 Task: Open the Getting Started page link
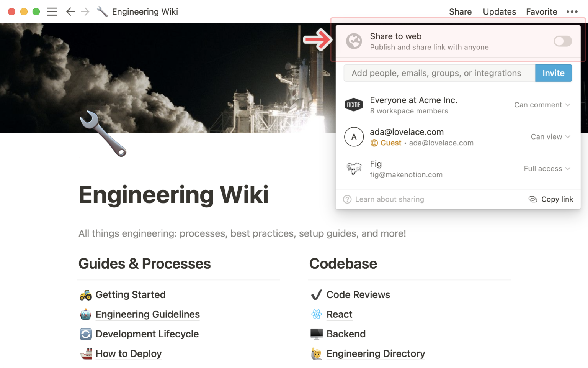[x=131, y=295]
